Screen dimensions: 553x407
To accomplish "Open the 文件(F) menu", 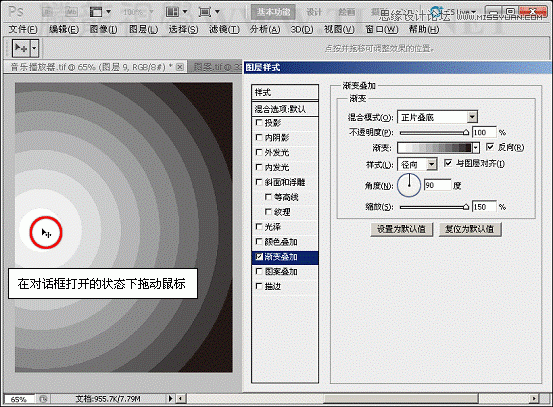I will 23,29.
